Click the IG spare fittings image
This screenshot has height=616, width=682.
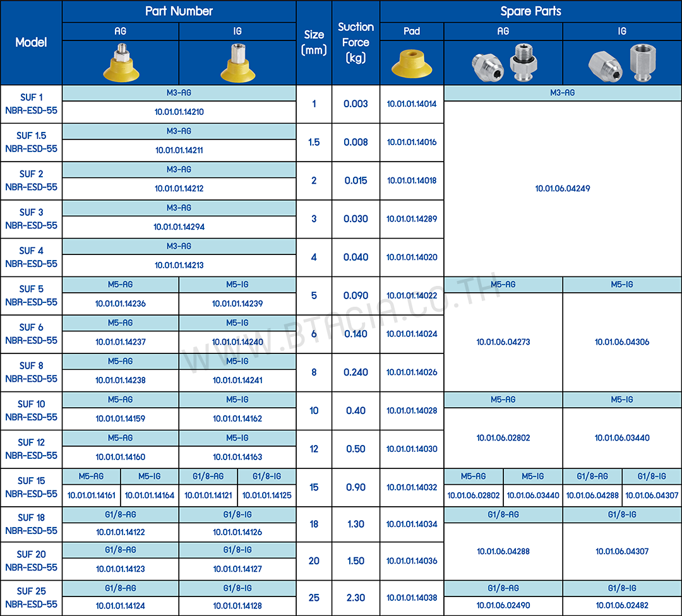(x=622, y=63)
